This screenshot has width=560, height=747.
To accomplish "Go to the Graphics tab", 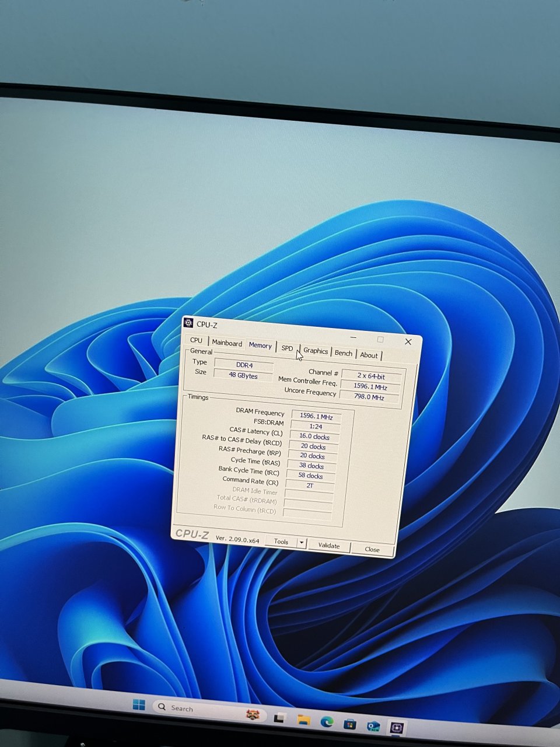I will (316, 351).
